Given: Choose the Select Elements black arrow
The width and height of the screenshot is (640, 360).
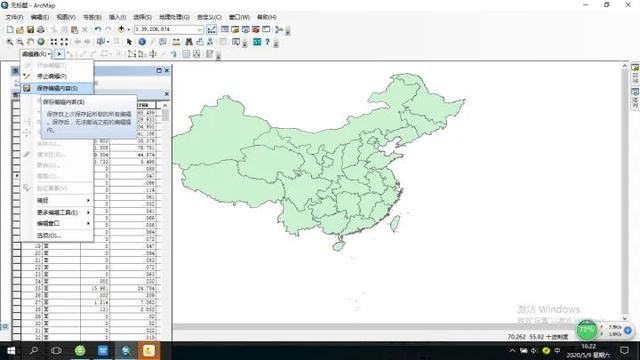Looking at the screenshot, I should 129,42.
